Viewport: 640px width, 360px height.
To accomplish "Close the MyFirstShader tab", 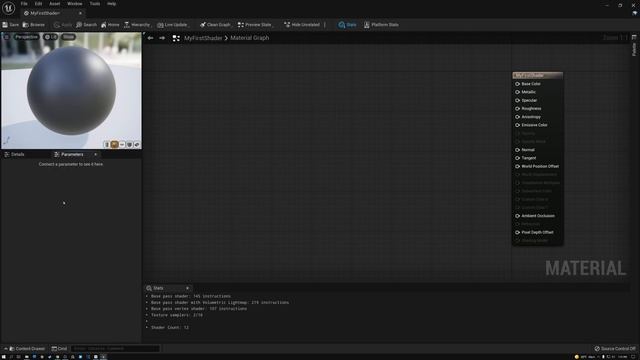I will pos(80,13).
